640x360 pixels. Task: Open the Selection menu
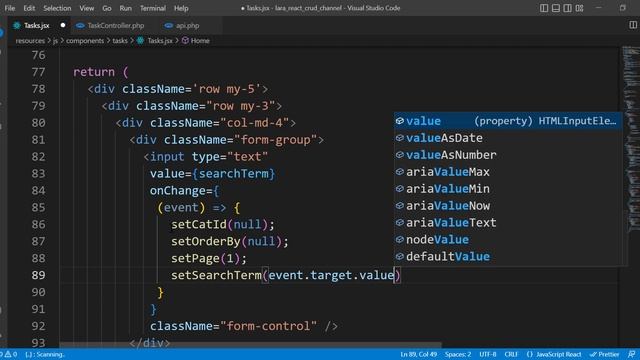(57, 8)
